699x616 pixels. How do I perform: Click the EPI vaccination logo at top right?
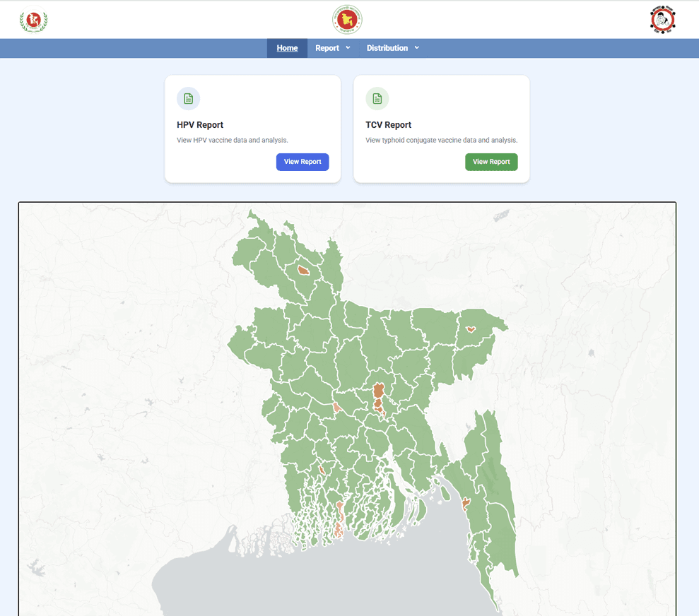click(x=662, y=20)
